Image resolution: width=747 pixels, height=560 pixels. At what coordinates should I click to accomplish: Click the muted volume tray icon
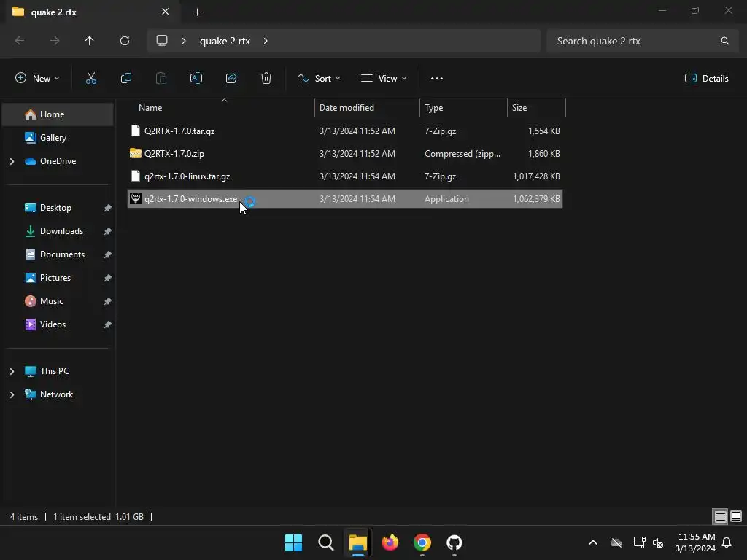pos(658,542)
